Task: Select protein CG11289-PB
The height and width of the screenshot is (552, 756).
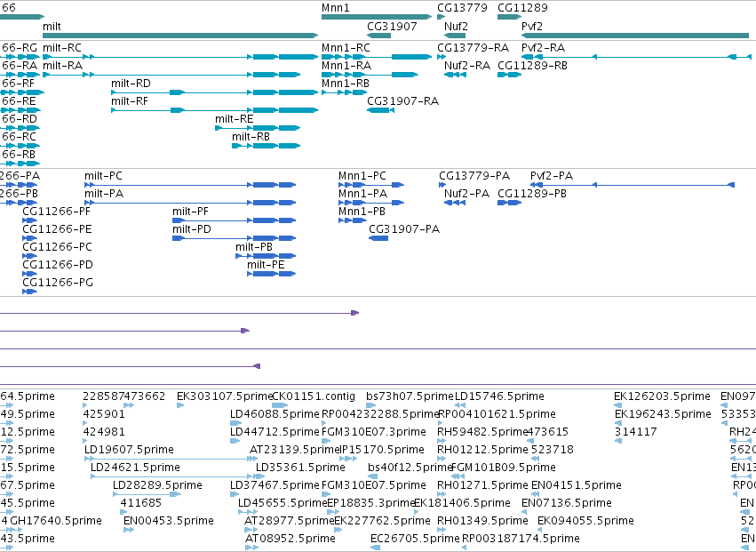Action: tap(532, 194)
